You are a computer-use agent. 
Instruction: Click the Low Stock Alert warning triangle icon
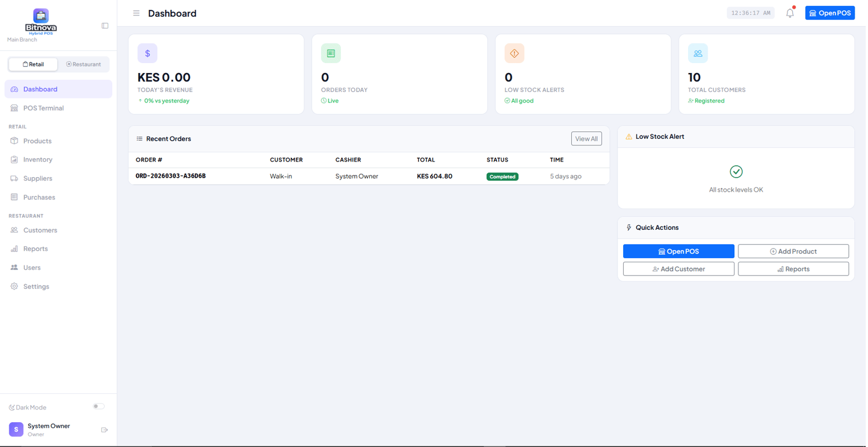pos(629,137)
